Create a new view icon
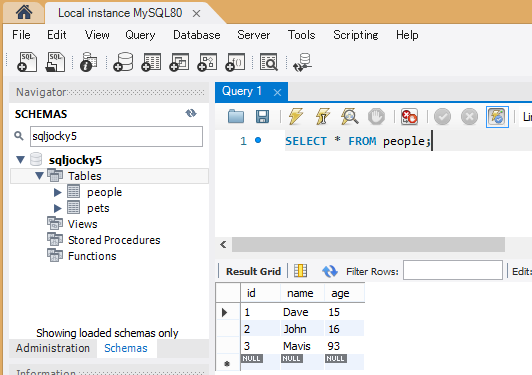Screen dimensions: 532x375 point(179,62)
